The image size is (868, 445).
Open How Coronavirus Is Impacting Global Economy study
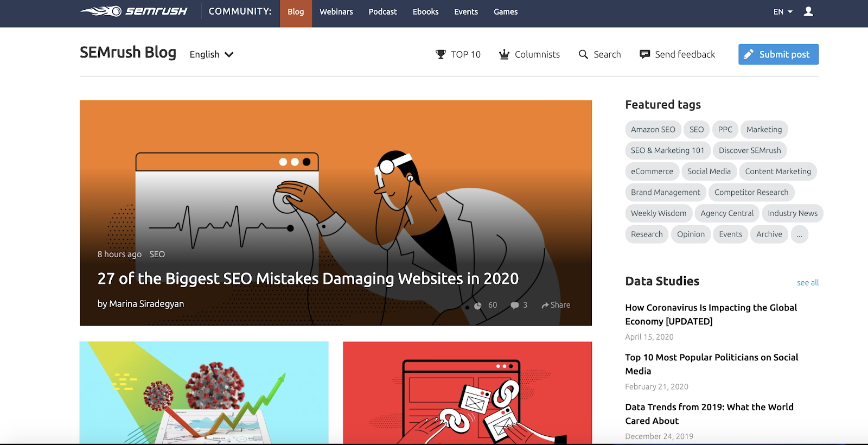[x=711, y=315]
